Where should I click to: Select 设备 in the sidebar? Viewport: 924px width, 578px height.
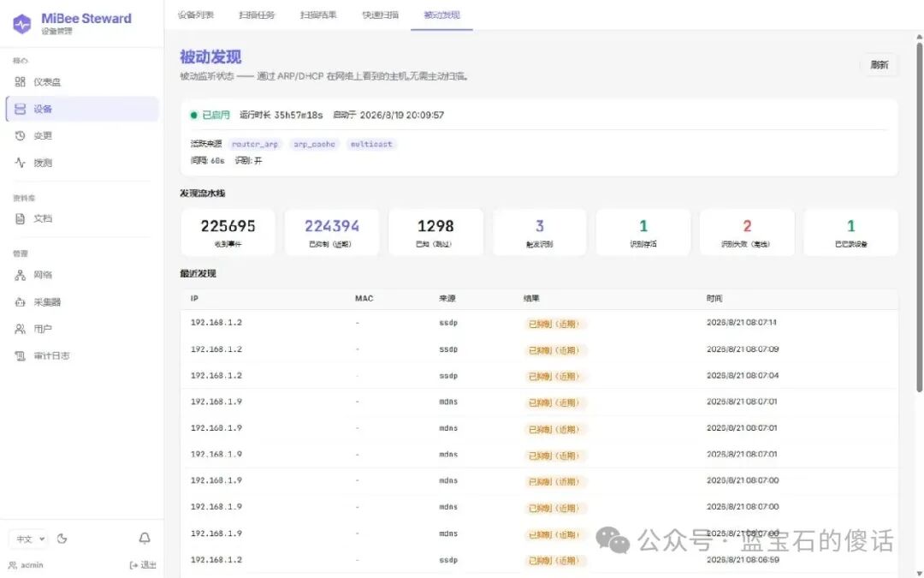[82, 109]
